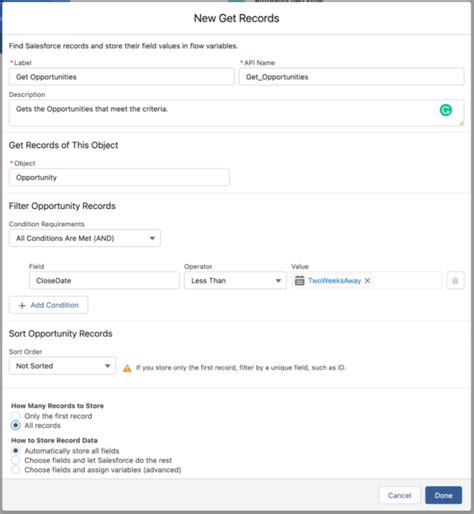Delete condition using the trash icon
Viewport: 474px width, 514px height.
[455, 281]
